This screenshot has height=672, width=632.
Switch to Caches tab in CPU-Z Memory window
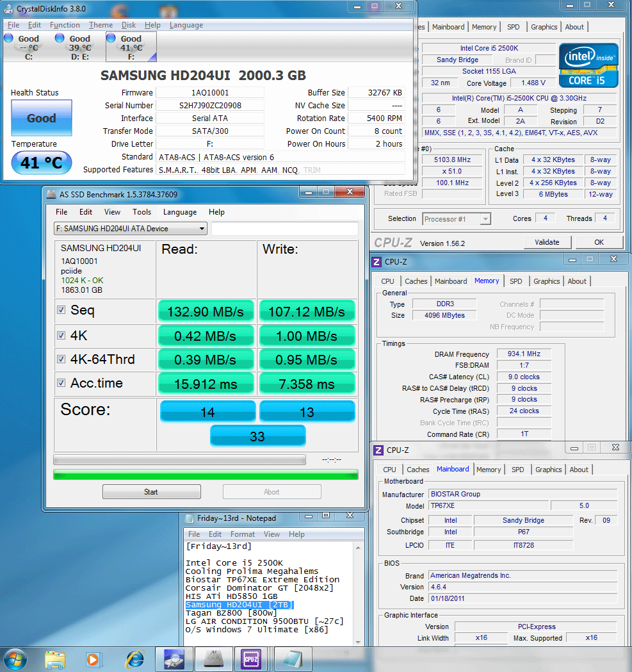pyautogui.click(x=416, y=282)
